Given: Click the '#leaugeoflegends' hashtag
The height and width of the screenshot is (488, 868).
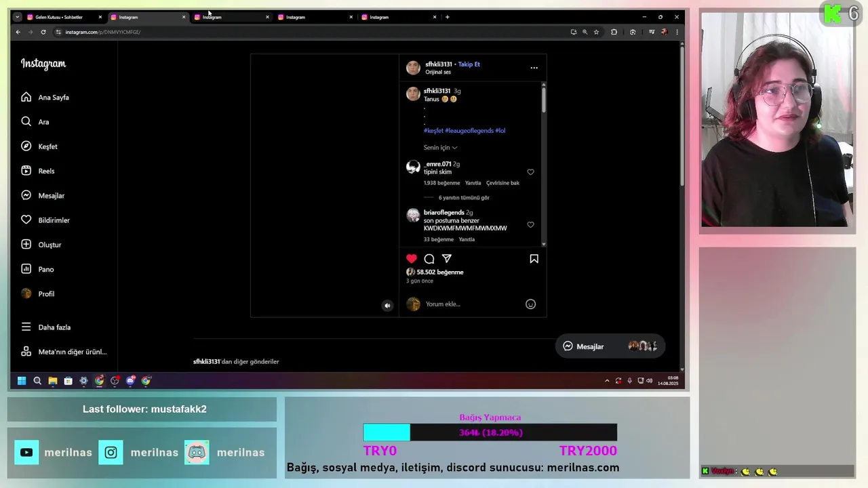Looking at the screenshot, I should pyautogui.click(x=469, y=131).
